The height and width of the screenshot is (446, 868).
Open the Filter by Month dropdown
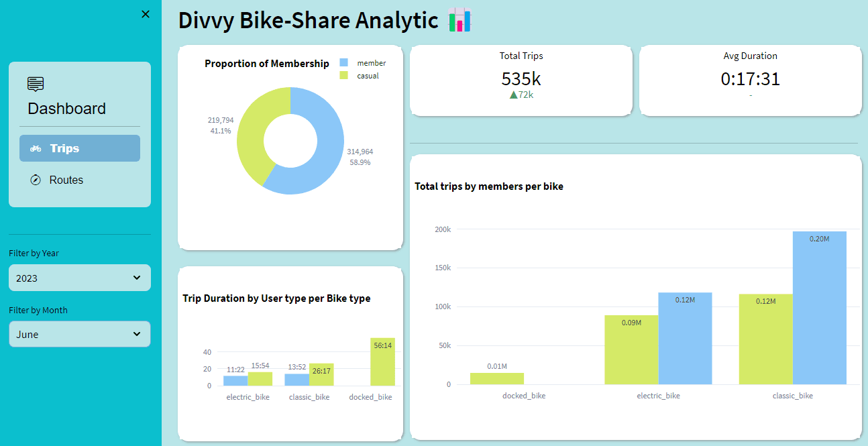(x=80, y=334)
